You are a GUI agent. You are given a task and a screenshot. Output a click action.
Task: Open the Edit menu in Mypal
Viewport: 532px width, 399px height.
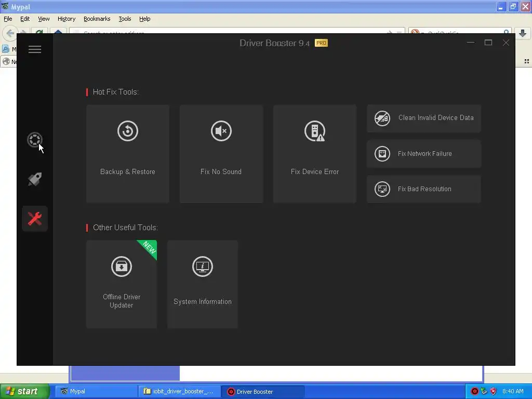tap(25, 19)
